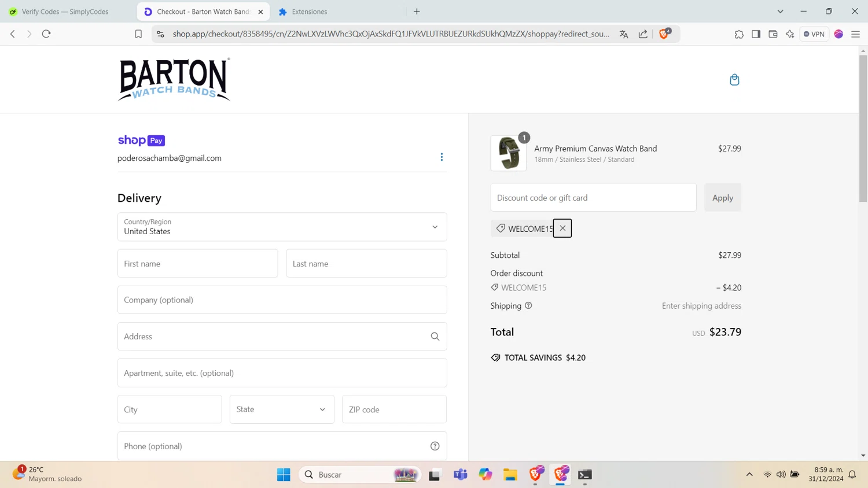Click the ZIP code field
This screenshot has height=488, width=868.
point(394,409)
